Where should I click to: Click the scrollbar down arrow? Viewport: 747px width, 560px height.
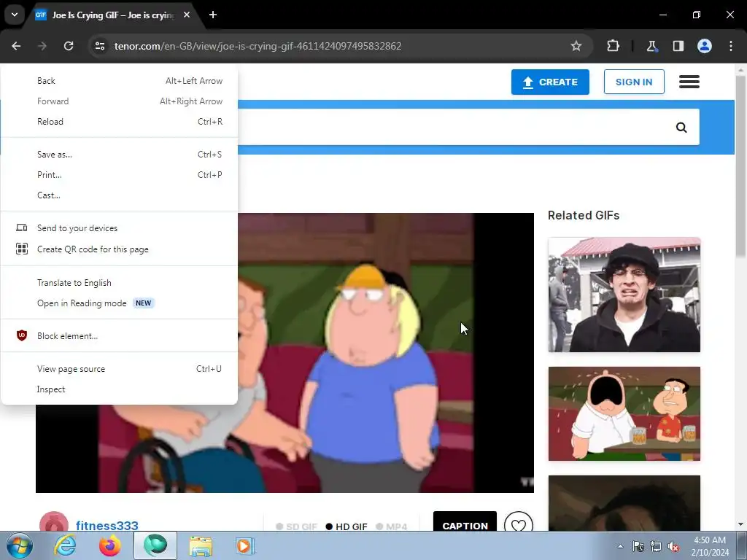point(740,525)
